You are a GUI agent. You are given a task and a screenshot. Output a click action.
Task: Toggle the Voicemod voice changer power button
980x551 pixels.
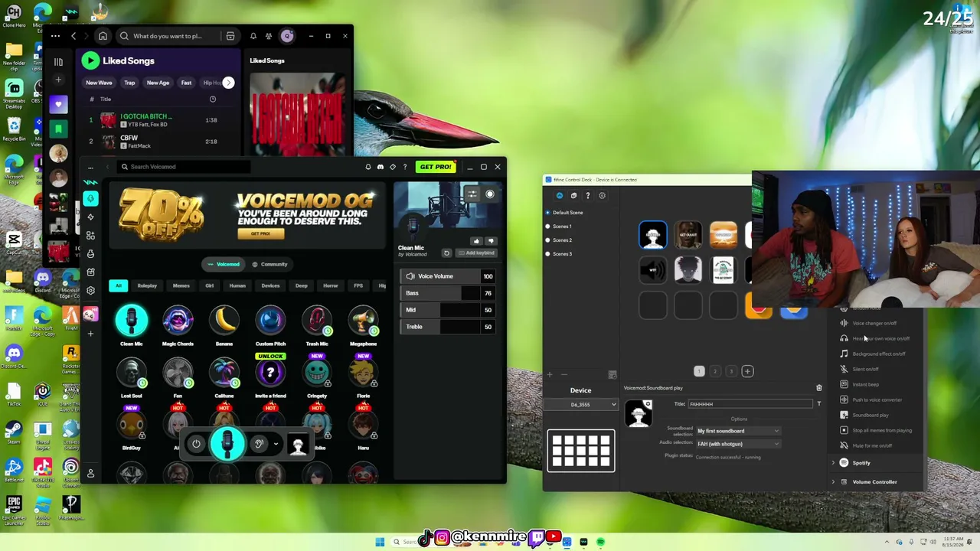[196, 444]
